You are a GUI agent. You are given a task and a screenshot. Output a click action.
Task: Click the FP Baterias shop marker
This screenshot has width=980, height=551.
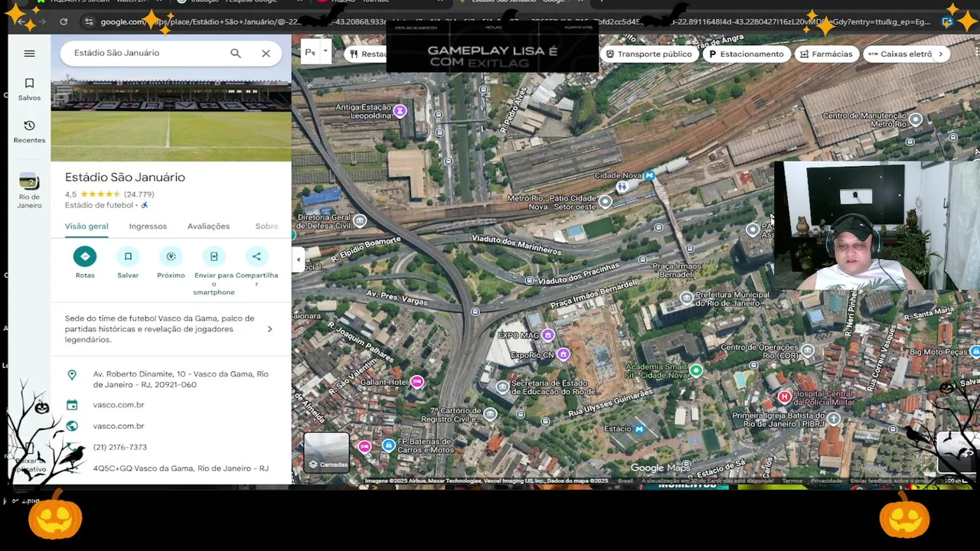(389, 445)
